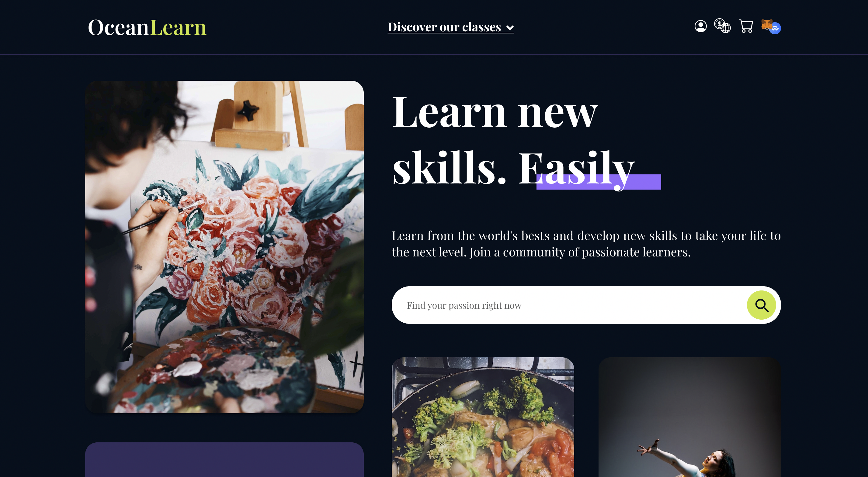Open the Discover our classes menu
Screen dimensions: 868x477
point(450,27)
